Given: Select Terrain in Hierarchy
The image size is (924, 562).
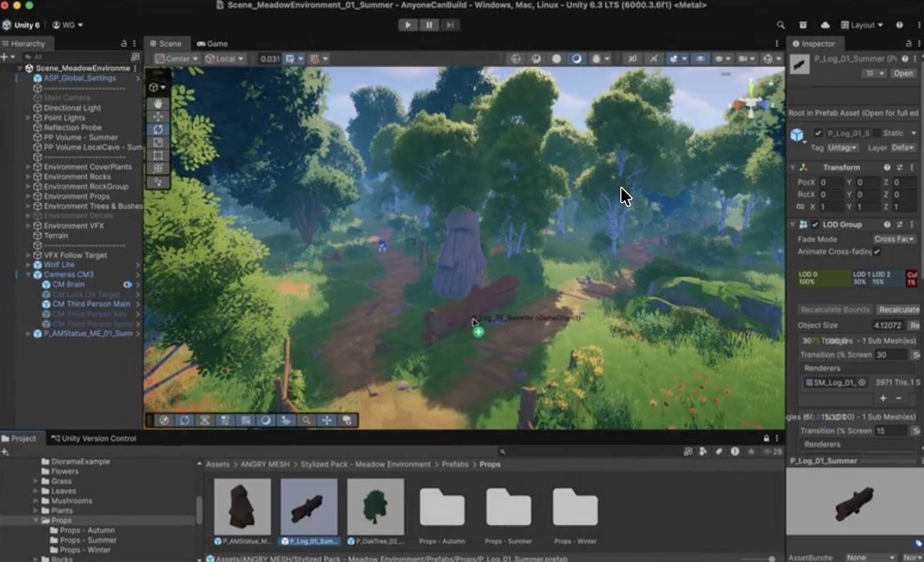Looking at the screenshot, I should pos(56,236).
